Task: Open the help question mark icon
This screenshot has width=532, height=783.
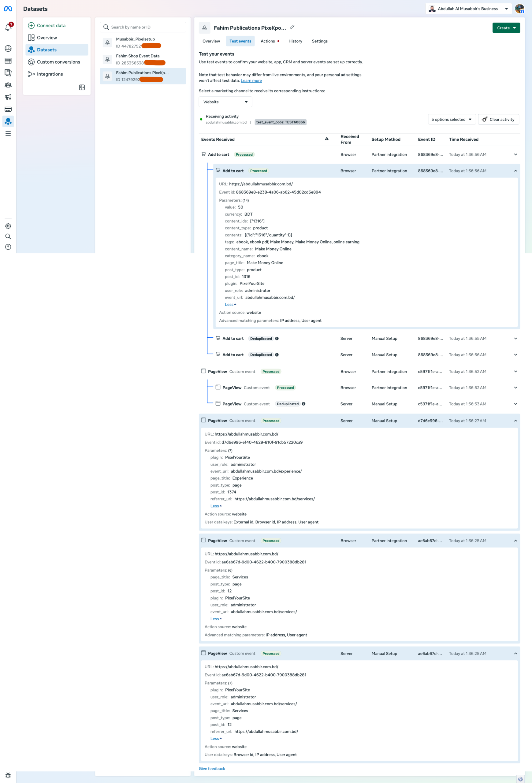Action: click(8, 247)
